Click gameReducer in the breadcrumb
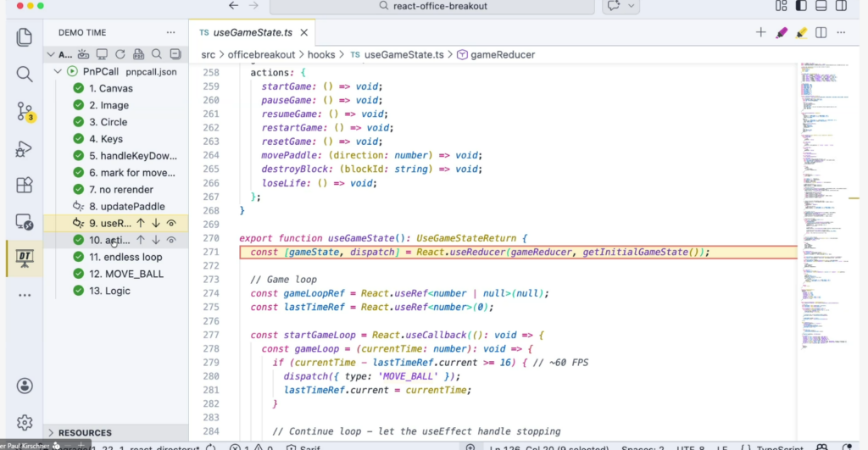This screenshot has width=868, height=450. [503, 54]
